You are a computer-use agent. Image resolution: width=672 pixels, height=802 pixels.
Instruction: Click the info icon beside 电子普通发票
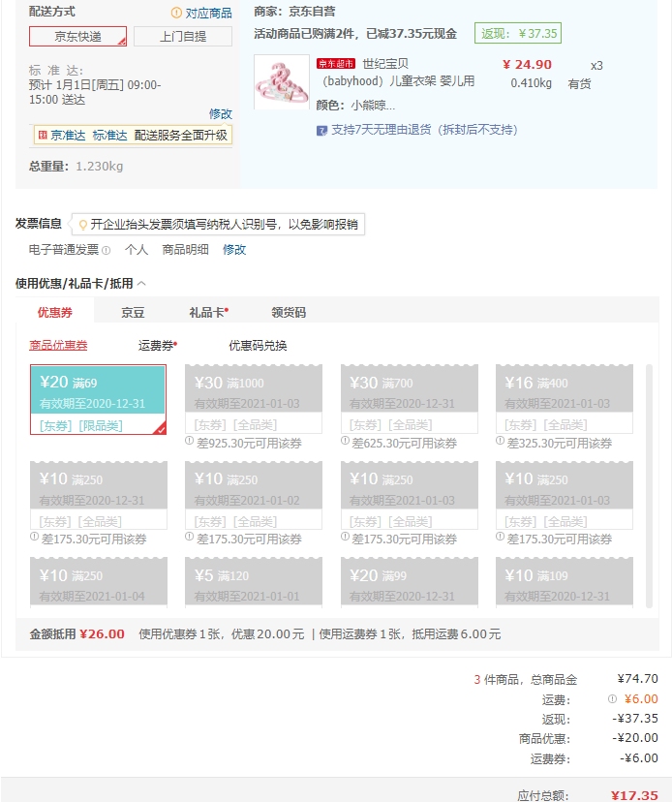click(106, 250)
